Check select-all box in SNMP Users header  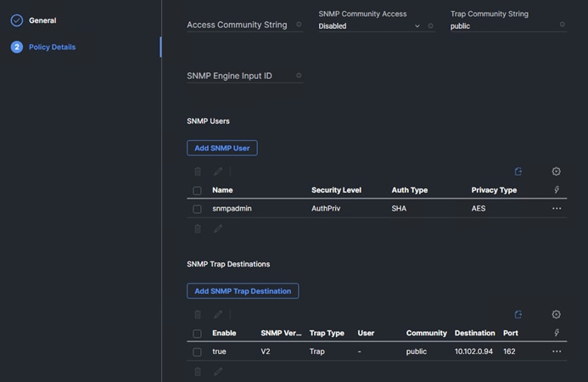[197, 191]
